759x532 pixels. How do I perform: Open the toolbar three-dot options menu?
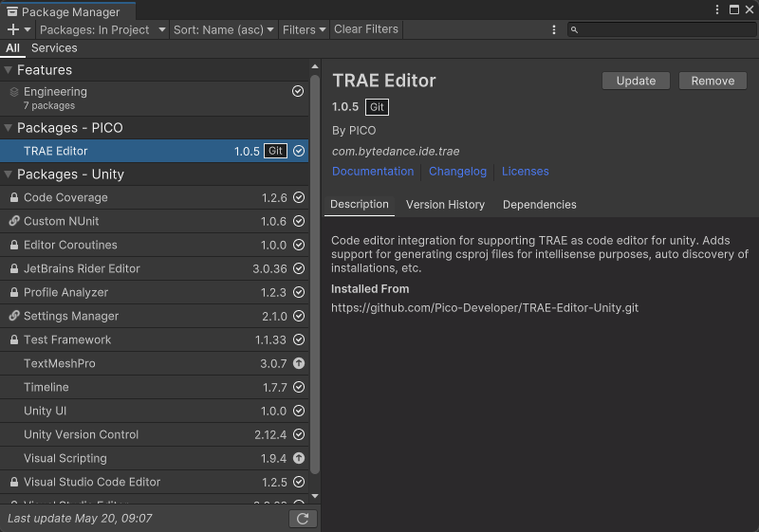554,30
